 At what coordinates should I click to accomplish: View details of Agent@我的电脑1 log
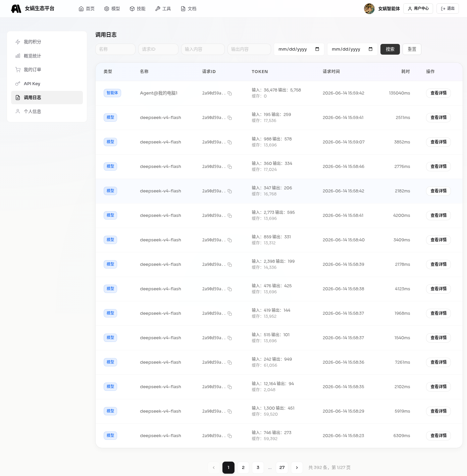point(438,93)
